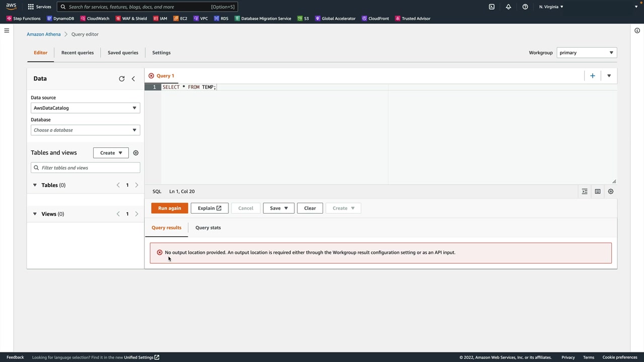Open the Database Migration Service bookmark
The height and width of the screenshot is (362, 644).
pos(263,19)
